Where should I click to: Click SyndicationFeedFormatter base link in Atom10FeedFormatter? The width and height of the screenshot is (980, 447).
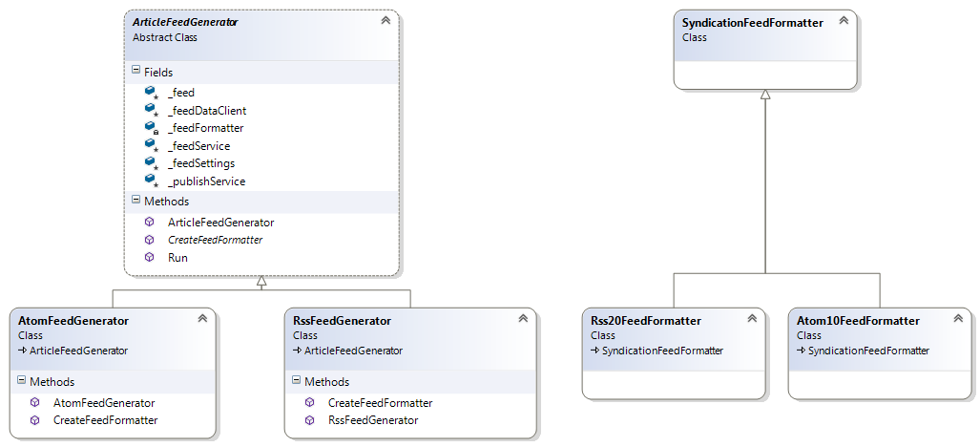point(868,351)
